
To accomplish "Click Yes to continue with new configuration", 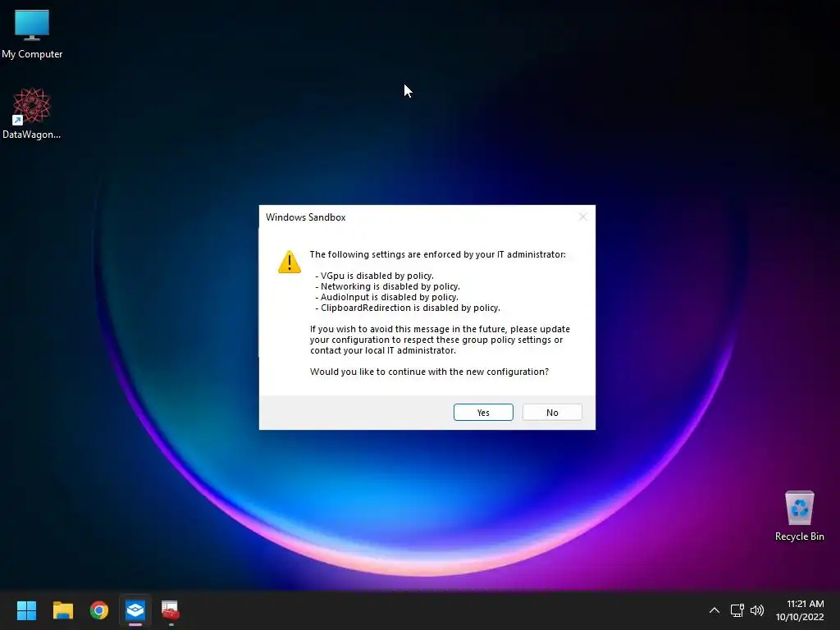I will click(483, 412).
